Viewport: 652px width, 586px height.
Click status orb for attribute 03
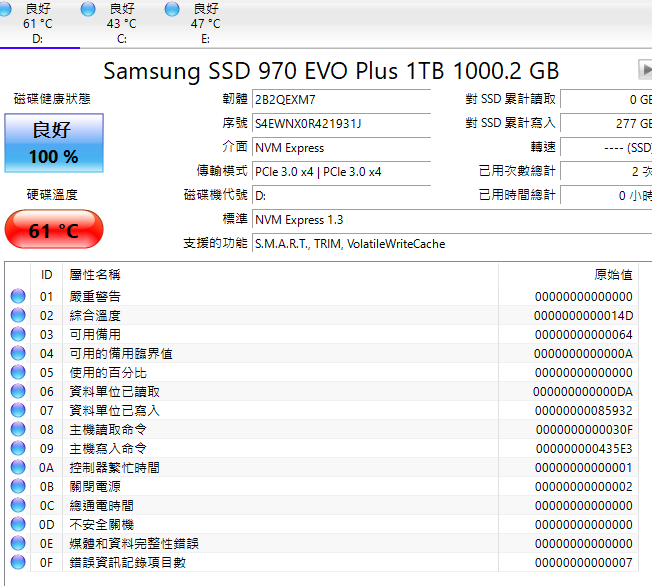click(x=18, y=334)
